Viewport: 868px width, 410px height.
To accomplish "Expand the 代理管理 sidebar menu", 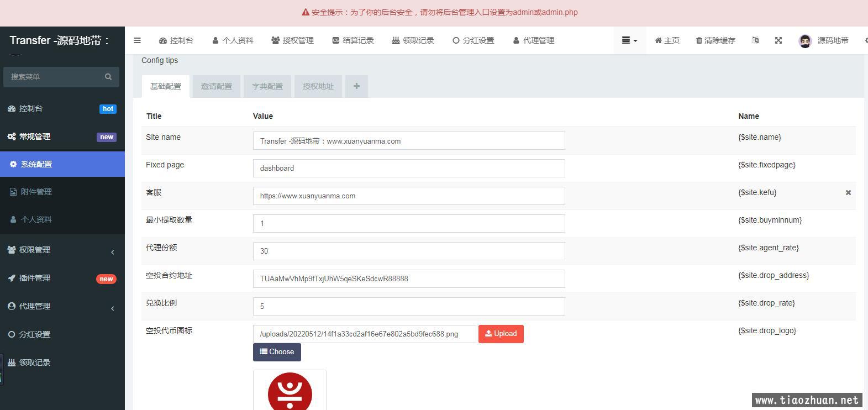I will (x=62, y=306).
